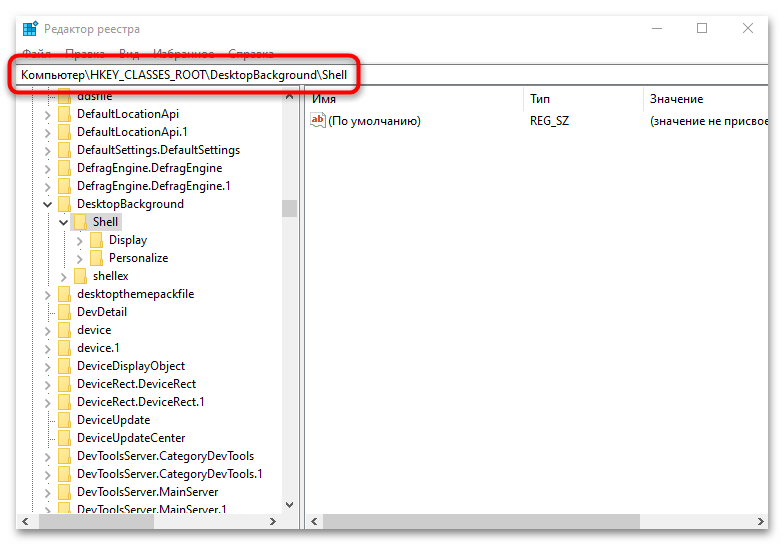Expand the shellex key
The height and width of the screenshot is (545, 784).
[64, 277]
